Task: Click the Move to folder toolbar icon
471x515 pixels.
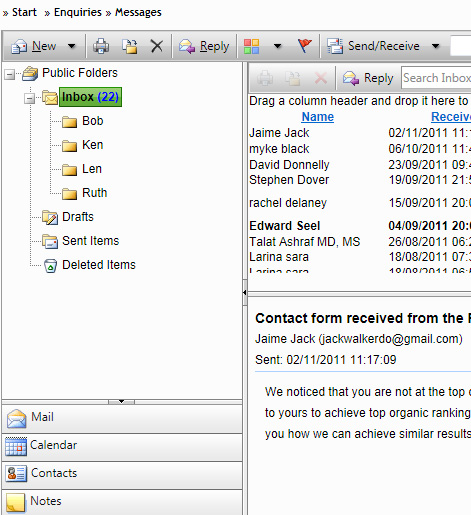Action: (x=129, y=46)
